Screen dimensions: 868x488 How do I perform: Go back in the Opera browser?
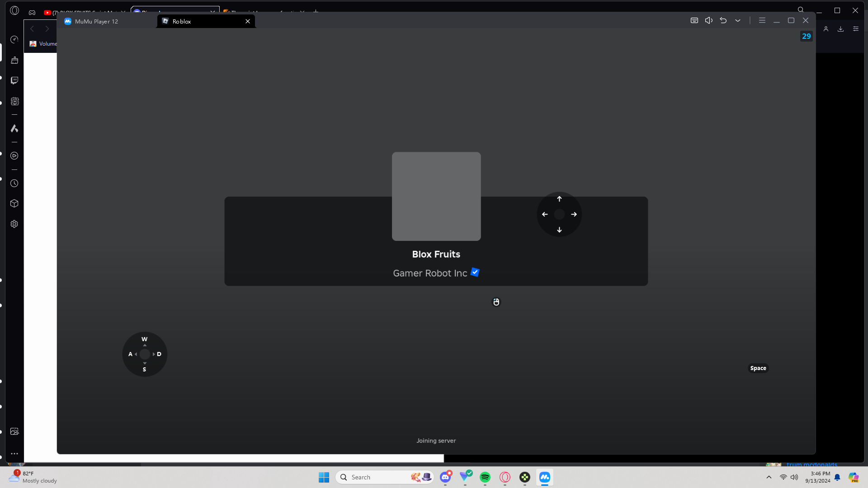(32, 29)
